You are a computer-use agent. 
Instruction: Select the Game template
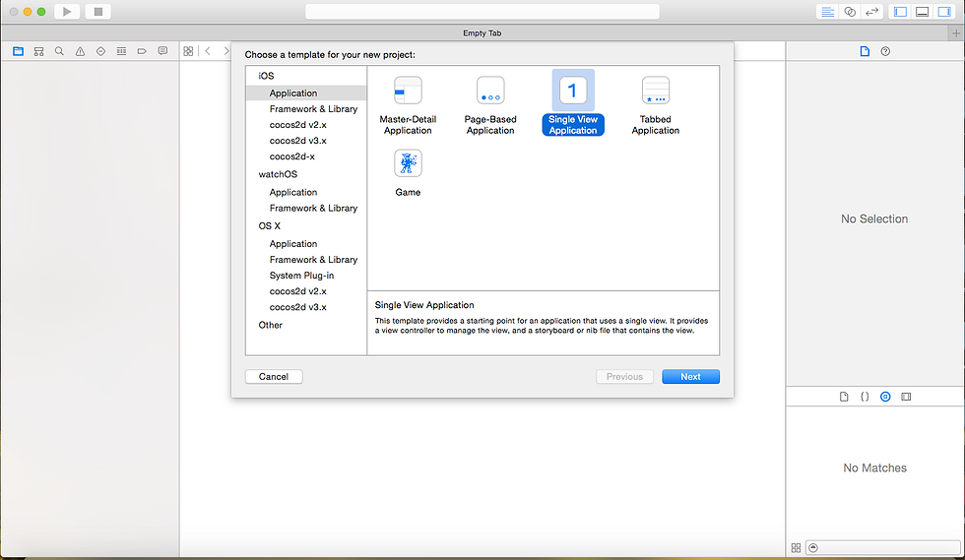pyautogui.click(x=408, y=173)
